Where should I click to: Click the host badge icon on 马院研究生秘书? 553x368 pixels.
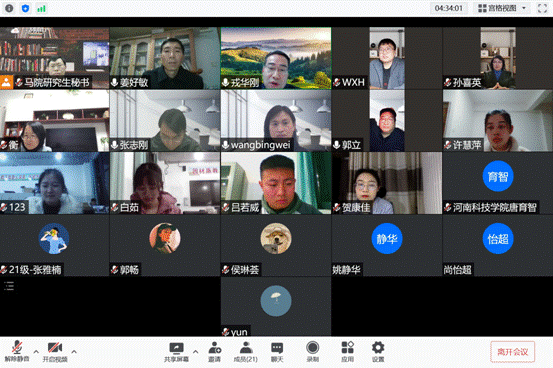click(x=6, y=82)
